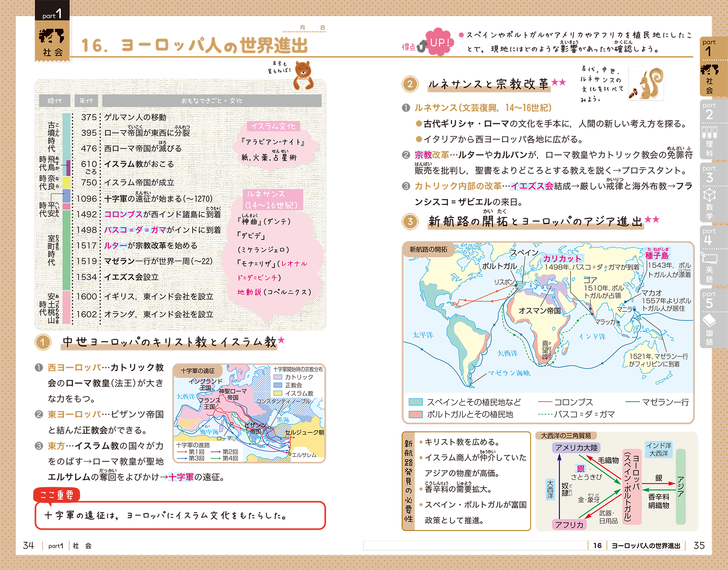Click the flag icon on the 英語 tab
The image size is (728, 570).
pyautogui.click(x=709, y=258)
